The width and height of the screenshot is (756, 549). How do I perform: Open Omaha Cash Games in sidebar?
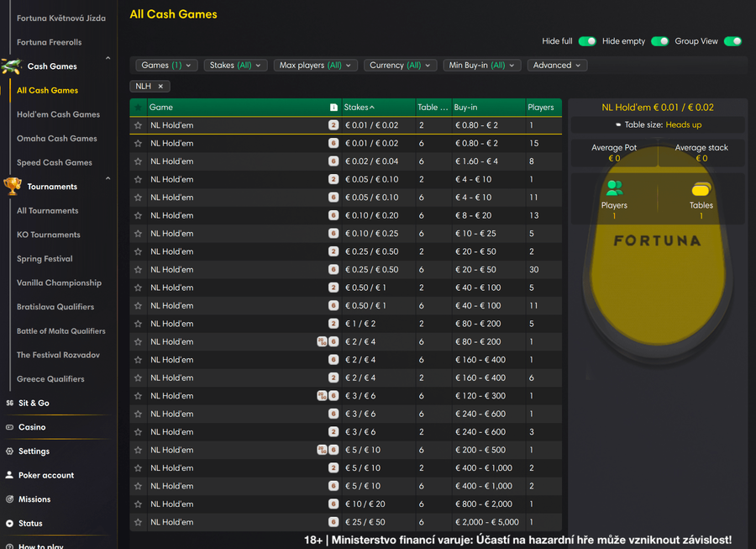57,139
